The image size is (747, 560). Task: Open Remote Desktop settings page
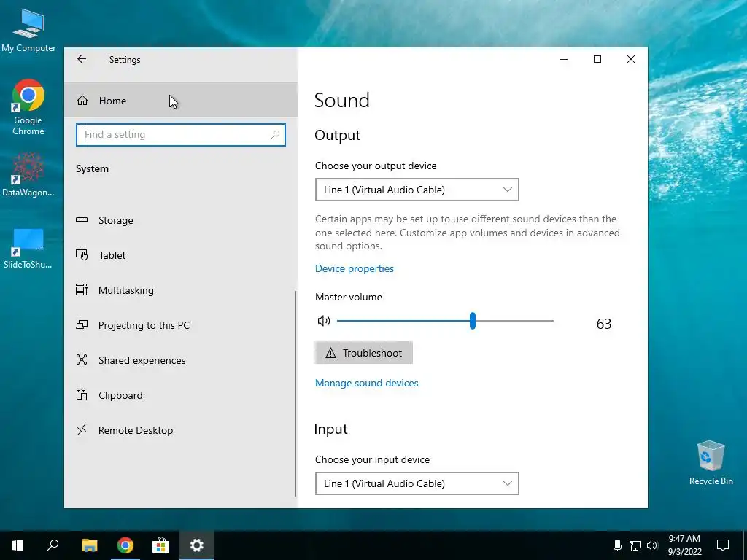click(179, 430)
